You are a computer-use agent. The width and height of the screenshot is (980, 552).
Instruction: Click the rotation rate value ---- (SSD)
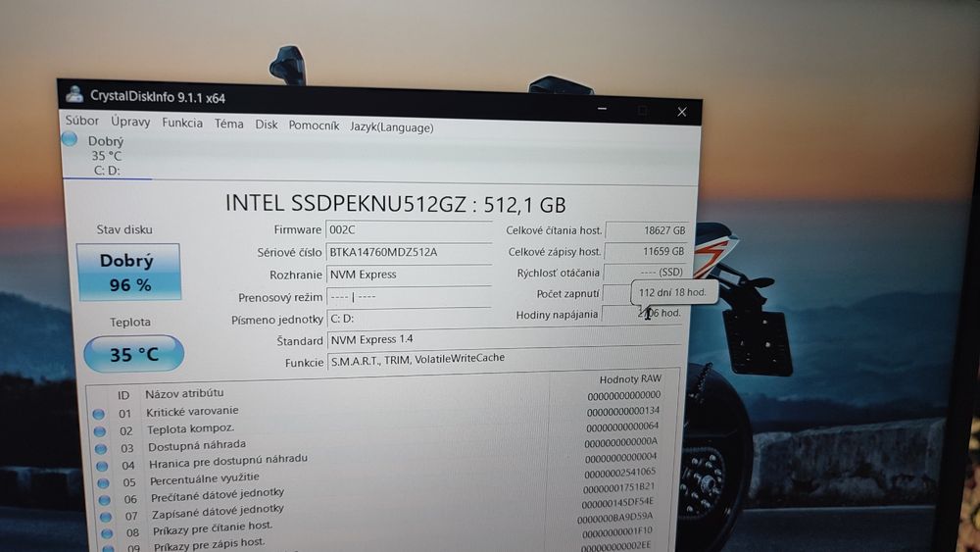(645, 273)
